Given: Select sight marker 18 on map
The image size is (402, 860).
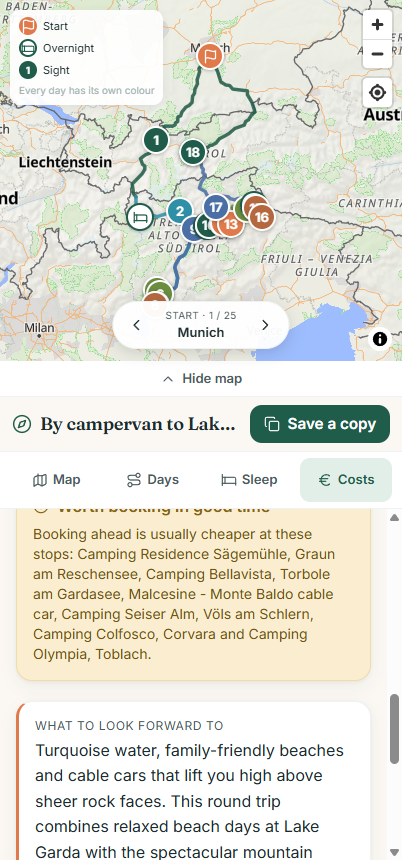Looking at the screenshot, I should click(x=192, y=152).
